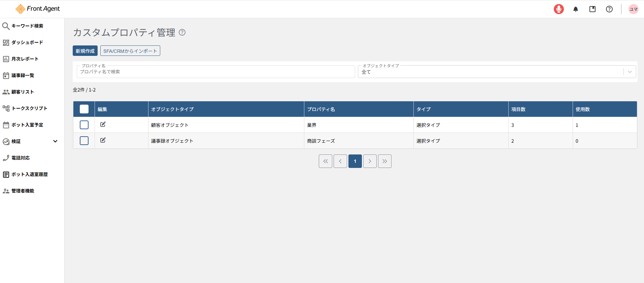Open ダッシュボード from the sidebar

tap(27, 42)
